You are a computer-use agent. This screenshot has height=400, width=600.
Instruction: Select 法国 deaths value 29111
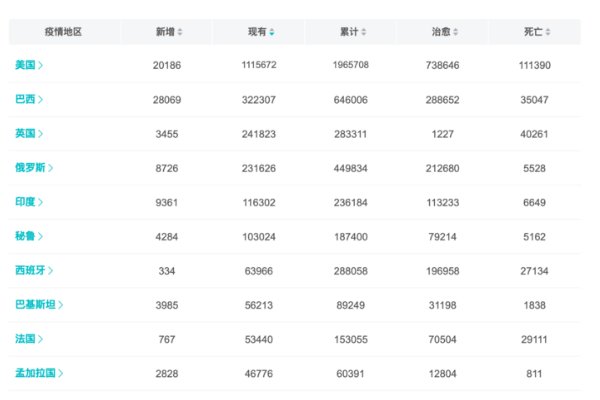pos(534,340)
